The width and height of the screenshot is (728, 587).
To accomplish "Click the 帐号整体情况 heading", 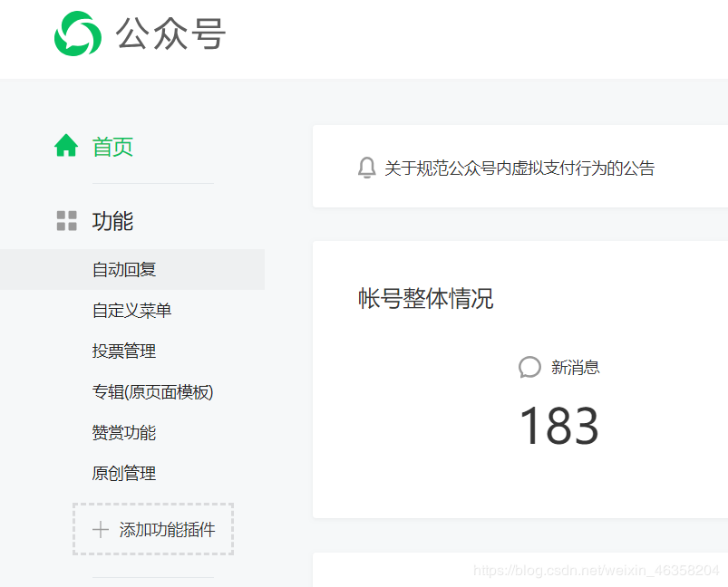I will click(426, 299).
